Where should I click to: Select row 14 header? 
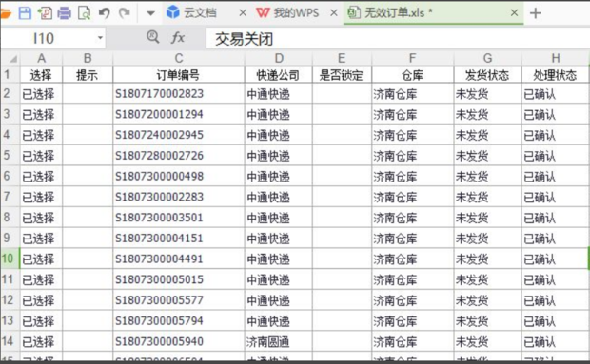click(10, 341)
